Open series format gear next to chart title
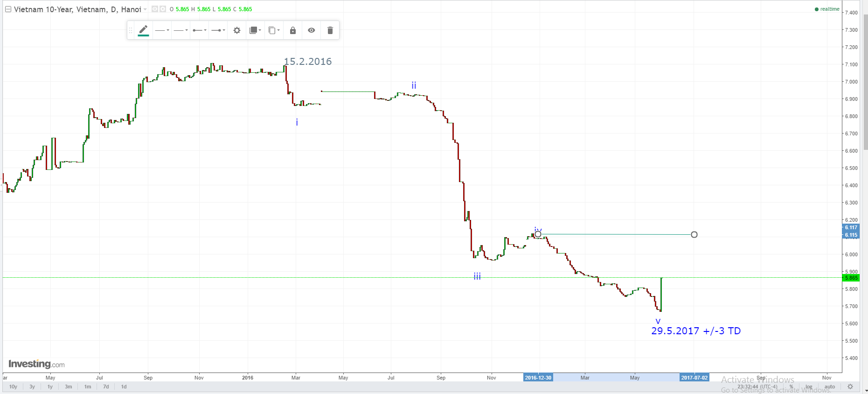The height and width of the screenshot is (394, 868). [x=163, y=9]
